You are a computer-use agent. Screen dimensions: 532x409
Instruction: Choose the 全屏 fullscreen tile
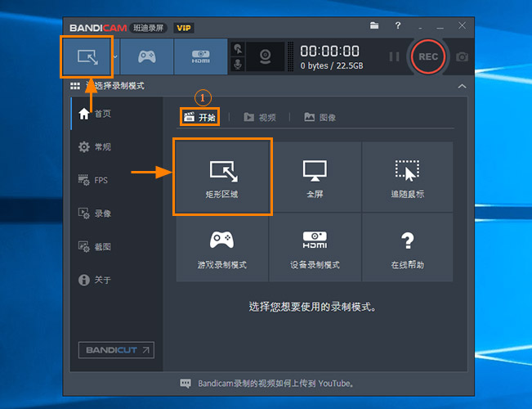point(315,177)
